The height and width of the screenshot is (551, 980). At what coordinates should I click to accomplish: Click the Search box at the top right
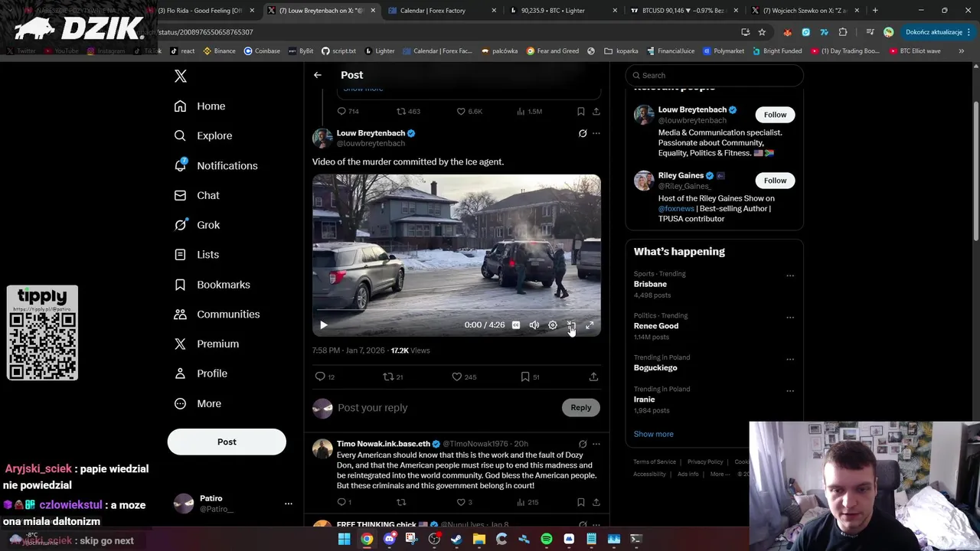(714, 75)
